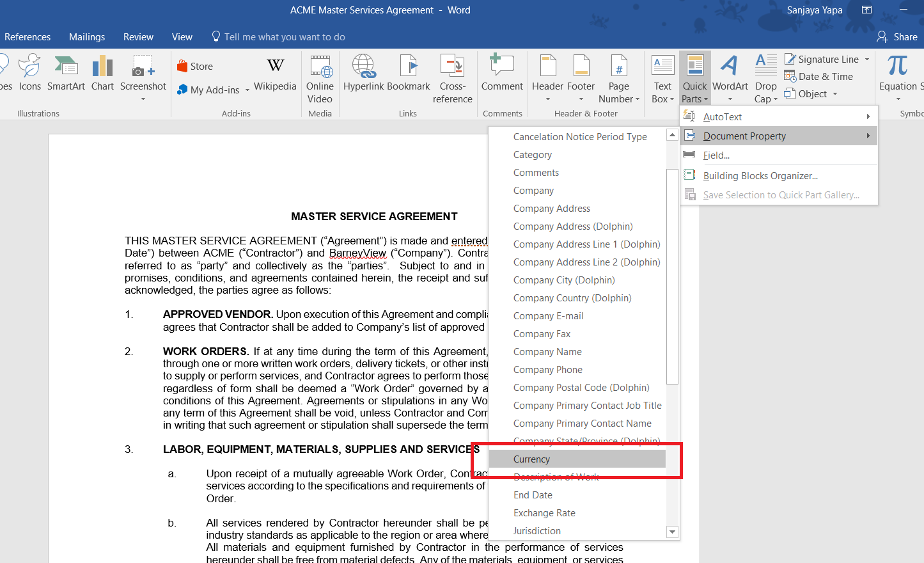Insert a Hyperlink
This screenshot has width=924, height=563.
[363, 74]
